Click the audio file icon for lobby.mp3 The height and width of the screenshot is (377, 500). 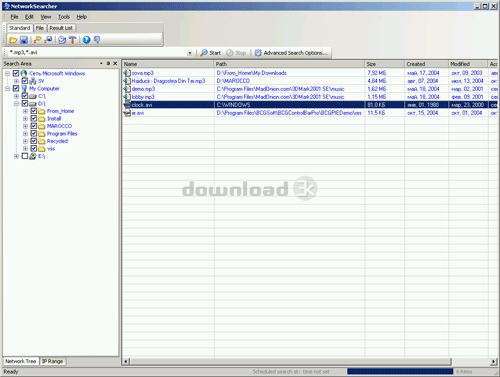pos(127,97)
